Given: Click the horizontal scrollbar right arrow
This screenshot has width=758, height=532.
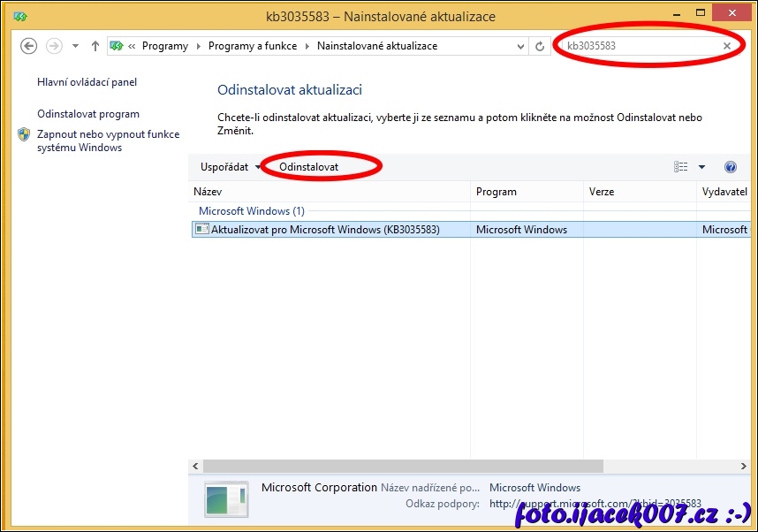Looking at the screenshot, I should point(742,466).
